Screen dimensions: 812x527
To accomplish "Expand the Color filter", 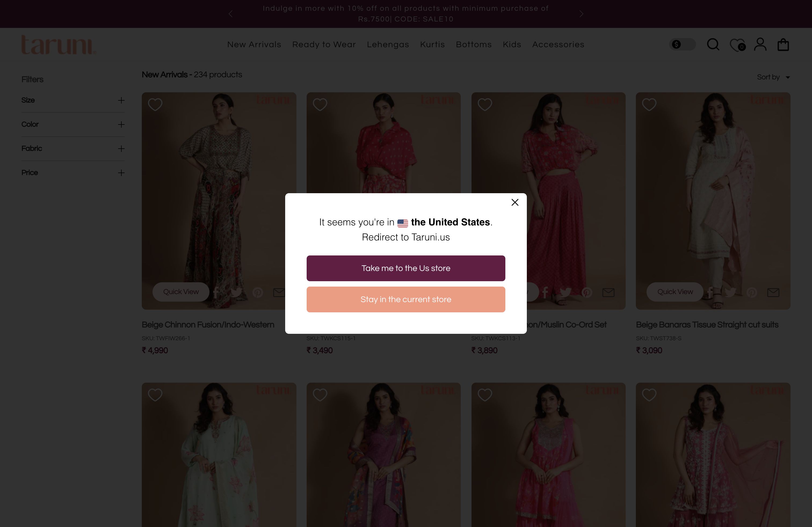I will coord(121,125).
